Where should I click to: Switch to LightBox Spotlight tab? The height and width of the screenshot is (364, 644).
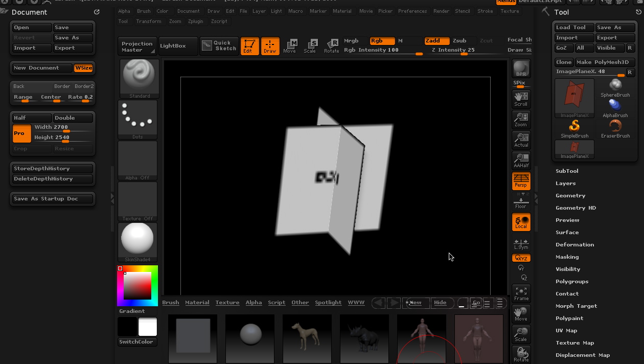pyautogui.click(x=328, y=303)
